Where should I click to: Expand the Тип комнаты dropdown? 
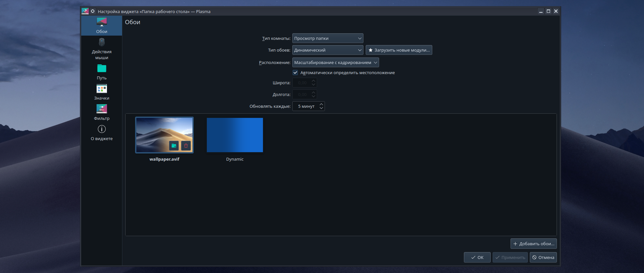(328, 38)
